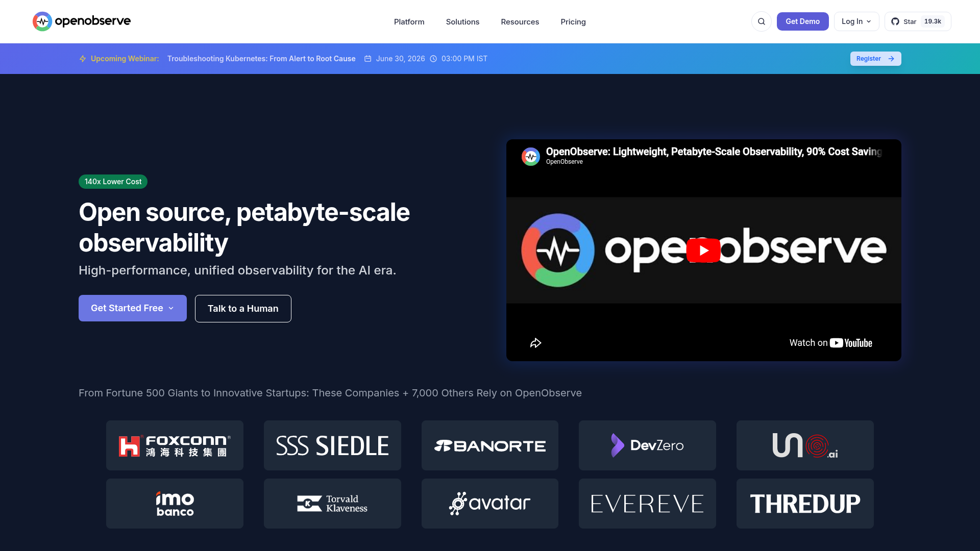The height and width of the screenshot is (551, 980).
Task: Click the SSS Siedle logo card
Action: [x=332, y=445]
